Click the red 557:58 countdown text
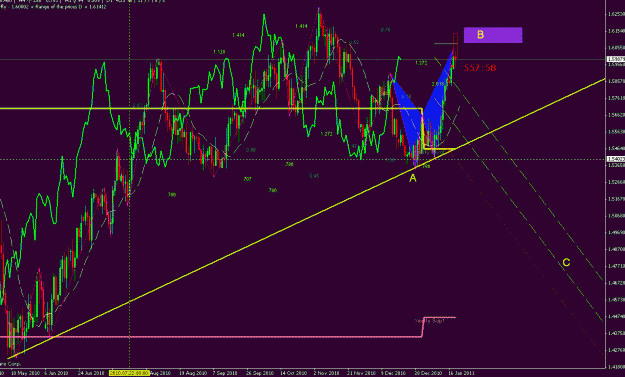Image resolution: width=625 pixels, height=377 pixels. (x=480, y=68)
